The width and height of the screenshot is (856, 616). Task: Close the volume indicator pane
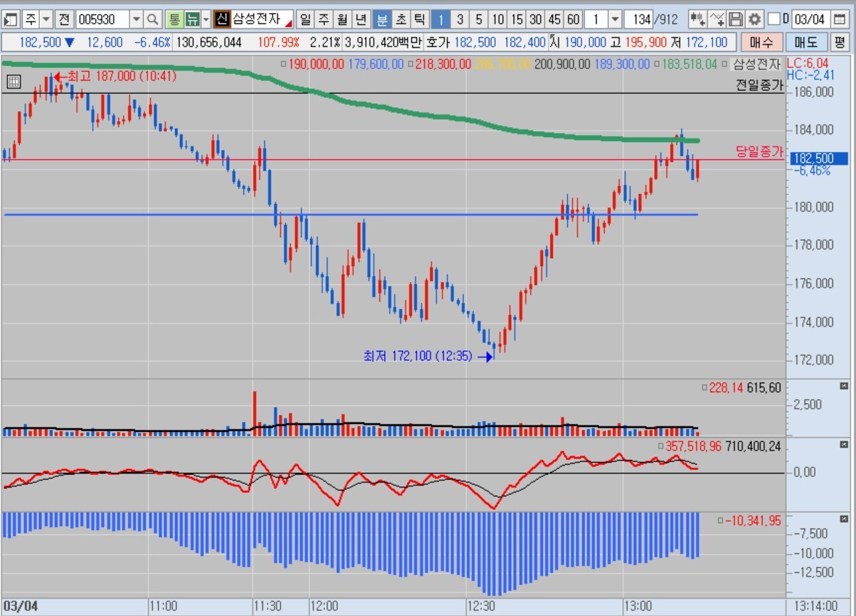[x=844, y=386]
